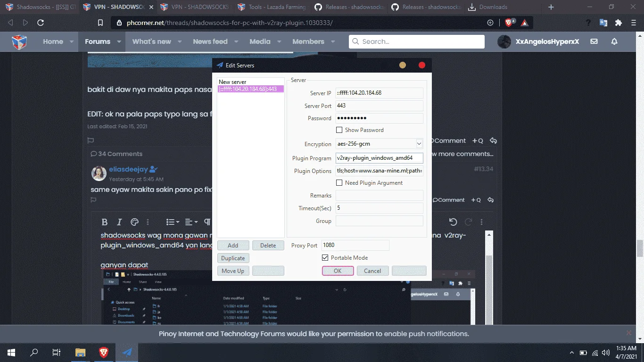The height and width of the screenshot is (362, 644).
Task: Open the list dropdown in the editor
Action: (x=173, y=222)
